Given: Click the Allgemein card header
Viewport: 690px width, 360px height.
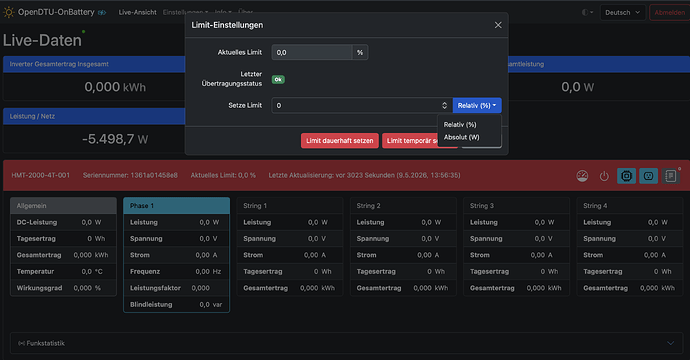Looking at the screenshot, I should click(x=63, y=206).
